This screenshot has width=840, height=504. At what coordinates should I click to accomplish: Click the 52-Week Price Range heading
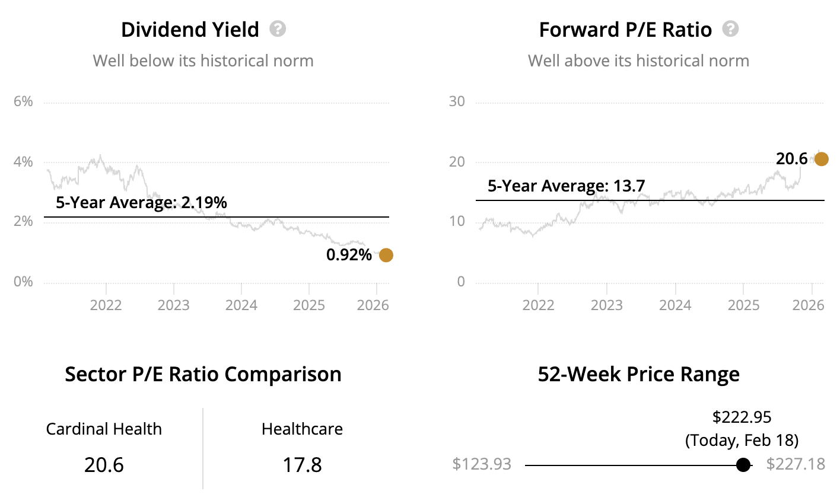tap(638, 375)
